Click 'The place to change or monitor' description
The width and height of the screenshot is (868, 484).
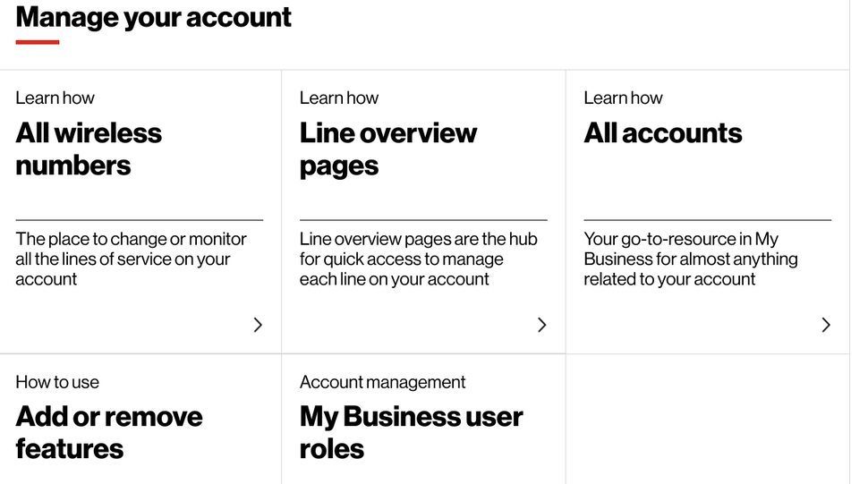point(131,259)
